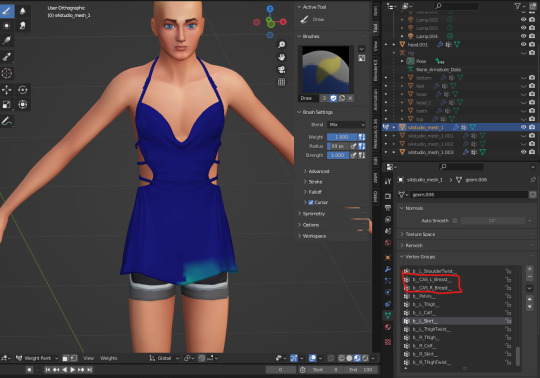
Task: Open the Tool sidebar tab
Action: click(376, 28)
